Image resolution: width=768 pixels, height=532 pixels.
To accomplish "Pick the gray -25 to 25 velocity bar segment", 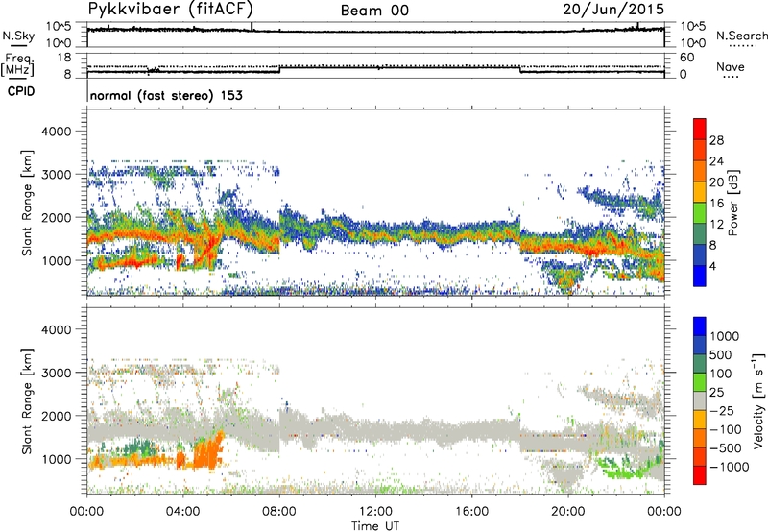I will (700, 401).
